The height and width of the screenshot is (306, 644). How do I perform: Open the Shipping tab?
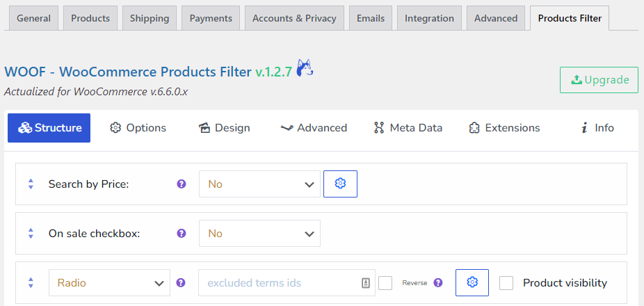150,18
